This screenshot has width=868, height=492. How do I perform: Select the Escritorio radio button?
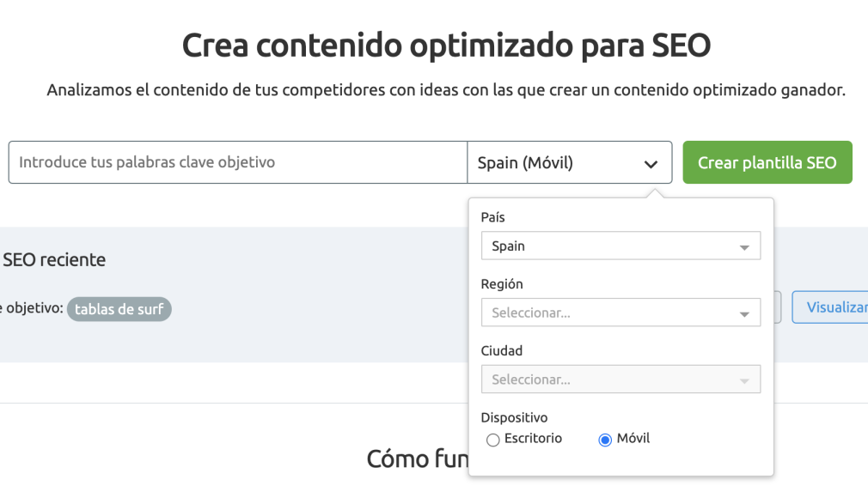pyautogui.click(x=492, y=440)
